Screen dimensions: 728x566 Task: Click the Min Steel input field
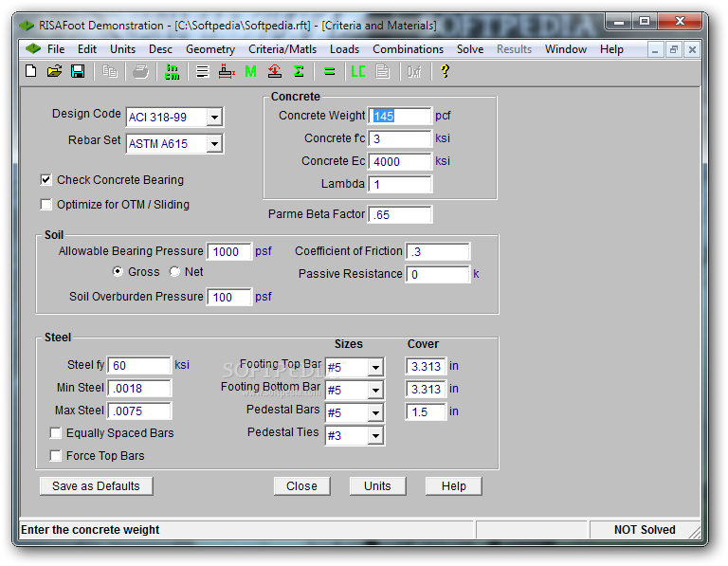[x=139, y=388]
